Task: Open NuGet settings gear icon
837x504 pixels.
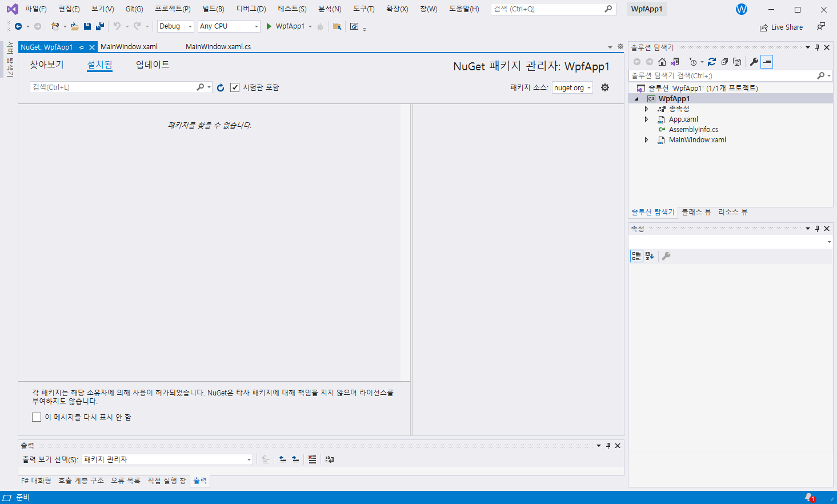Action: pyautogui.click(x=605, y=87)
